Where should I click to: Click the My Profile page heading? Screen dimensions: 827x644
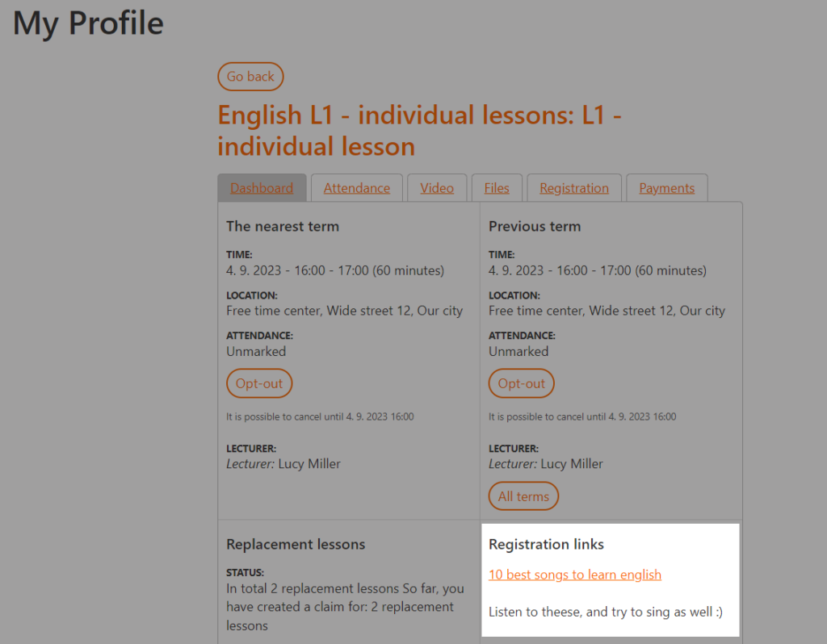pyautogui.click(x=88, y=23)
